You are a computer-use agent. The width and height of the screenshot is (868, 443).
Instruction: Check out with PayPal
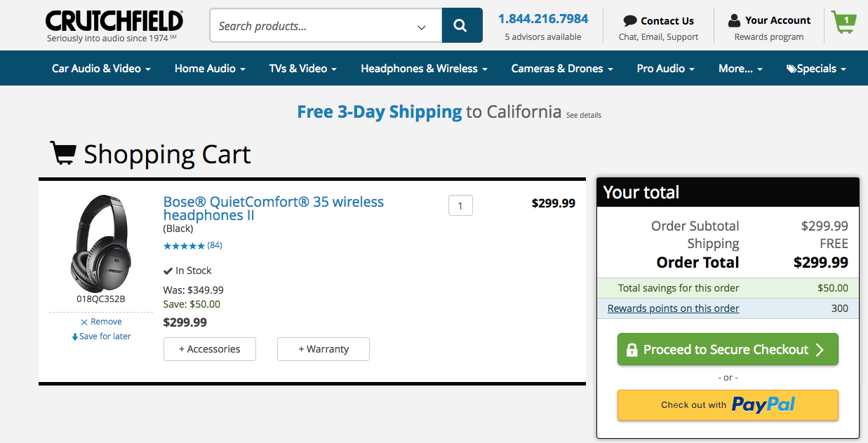tap(728, 405)
